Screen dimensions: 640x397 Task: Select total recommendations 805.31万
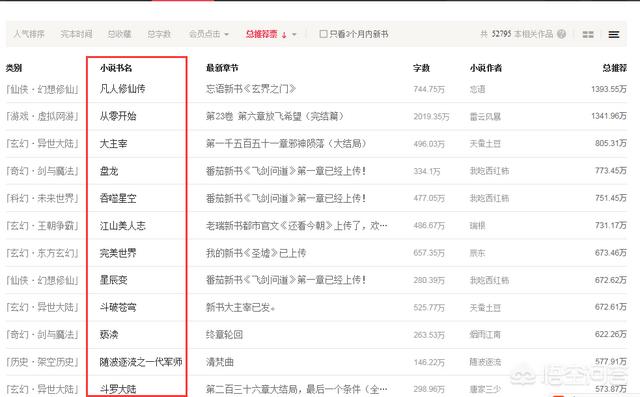click(x=611, y=143)
